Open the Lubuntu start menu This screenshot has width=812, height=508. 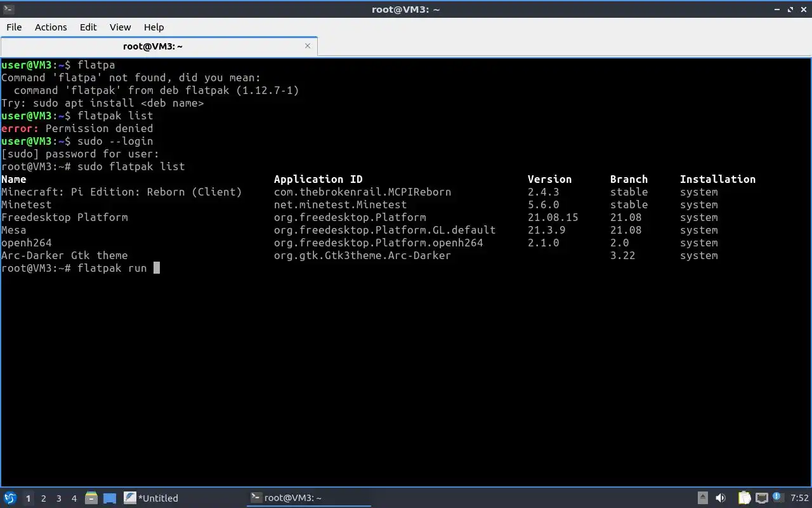pyautogui.click(x=10, y=498)
